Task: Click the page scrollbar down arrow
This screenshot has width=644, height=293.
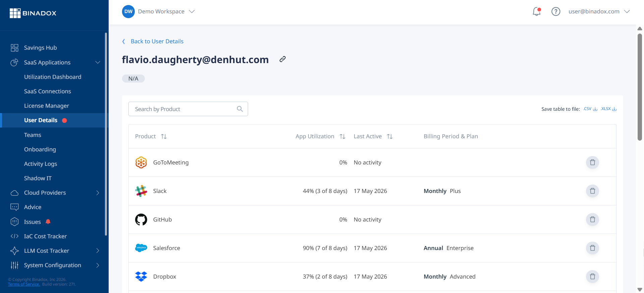Action: 640,289
